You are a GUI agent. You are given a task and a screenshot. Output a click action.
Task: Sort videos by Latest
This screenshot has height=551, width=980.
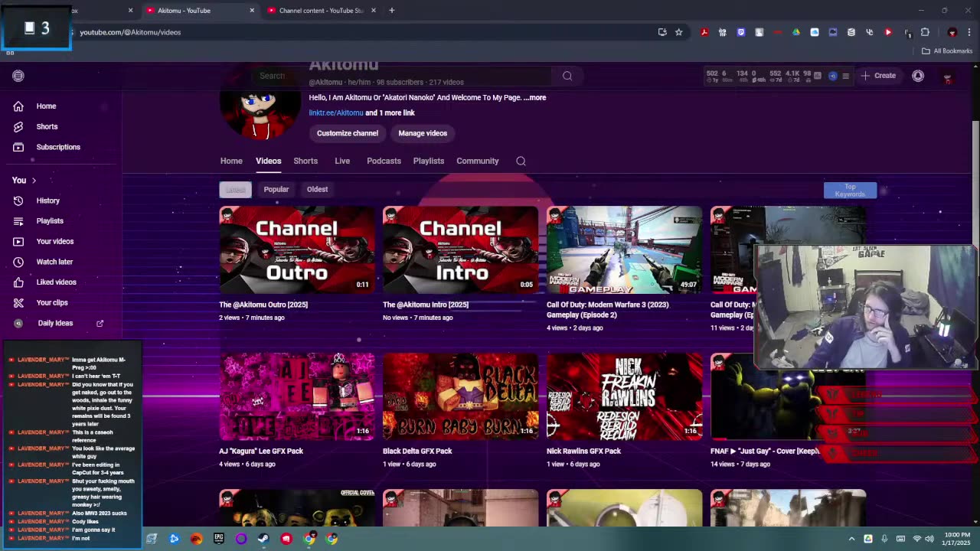235,189
